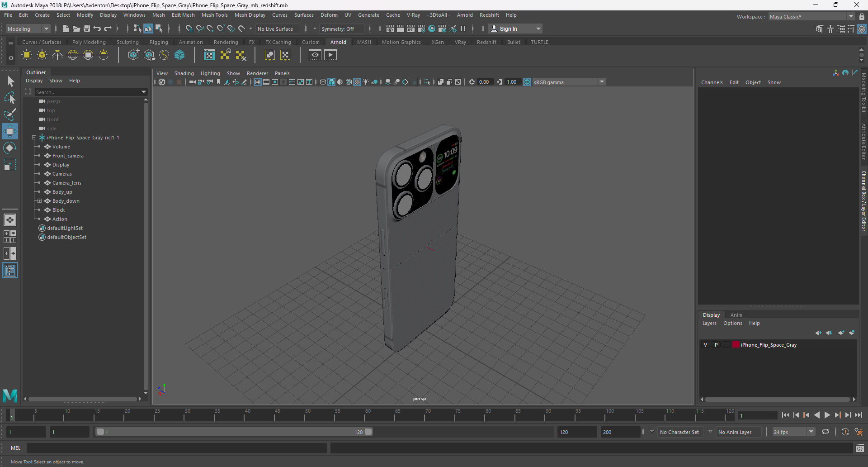This screenshot has height=467, width=868.
Task: Pick the Lasso select tool
Action: click(10, 98)
